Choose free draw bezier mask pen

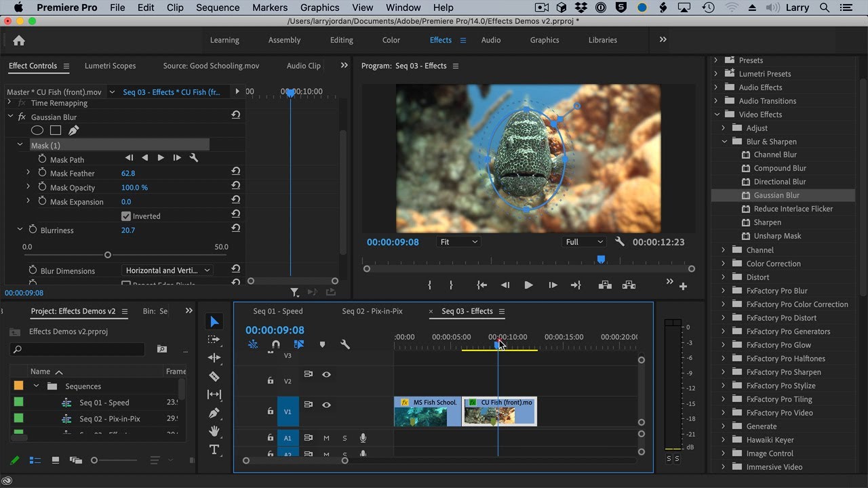73,130
